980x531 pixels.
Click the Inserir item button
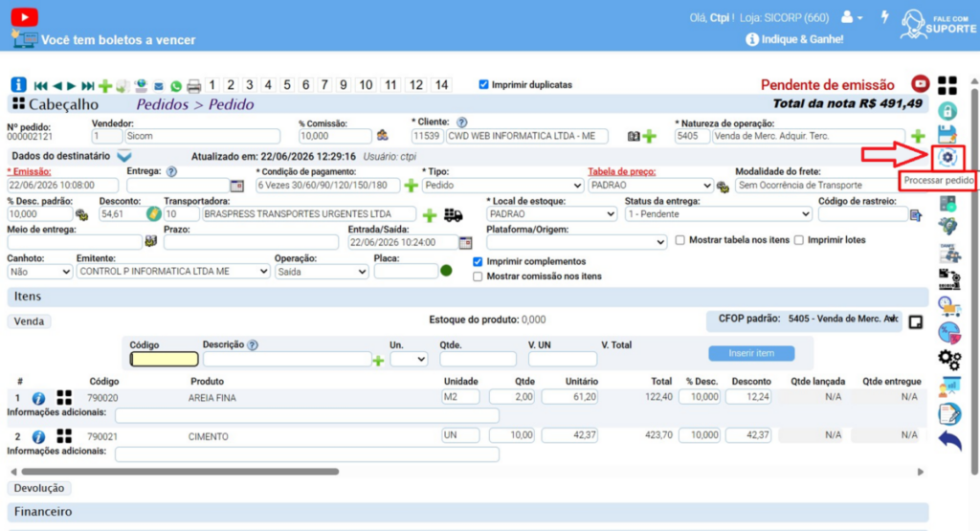[x=751, y=353]
